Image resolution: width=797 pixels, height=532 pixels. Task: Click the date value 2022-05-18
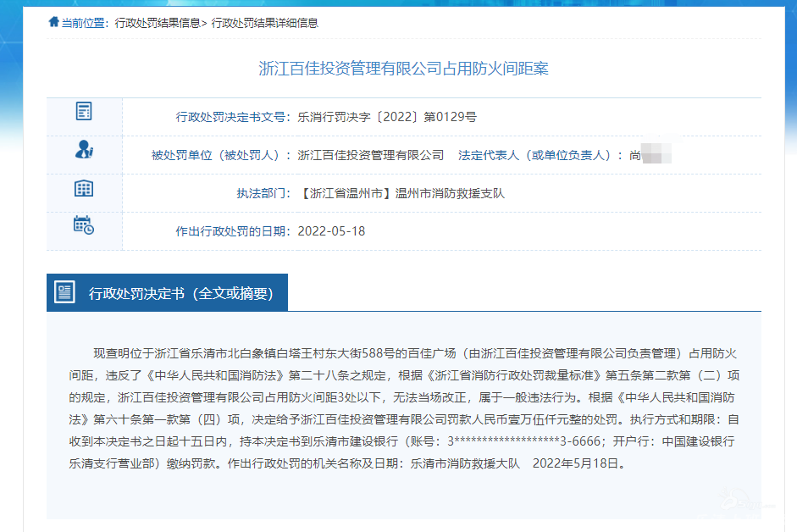pyautogui.click(x=331, y=230)
